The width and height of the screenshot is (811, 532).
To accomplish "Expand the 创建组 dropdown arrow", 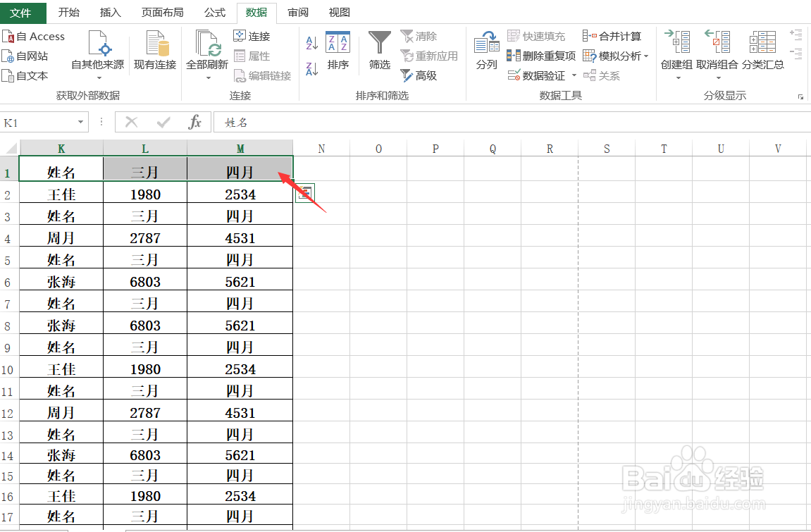I will coord(678,78).
